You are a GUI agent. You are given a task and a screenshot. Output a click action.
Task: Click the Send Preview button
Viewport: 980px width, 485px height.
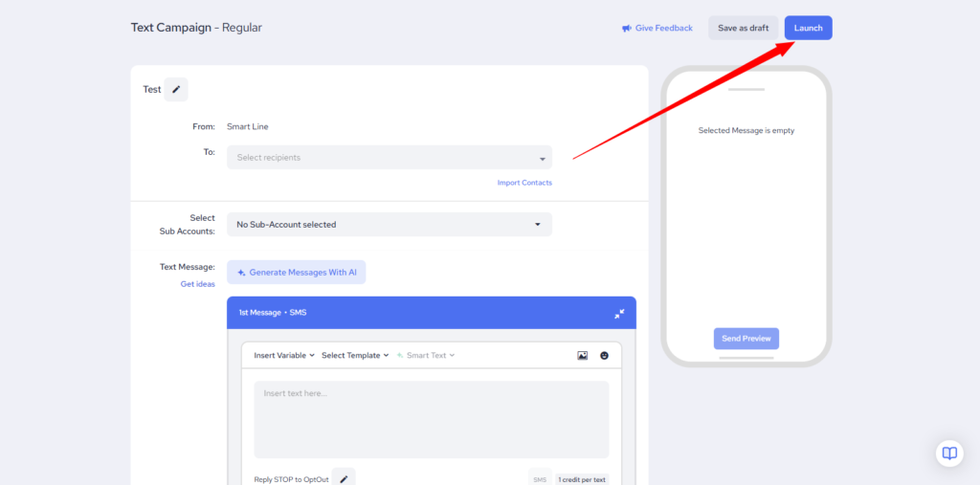(746, 339)
